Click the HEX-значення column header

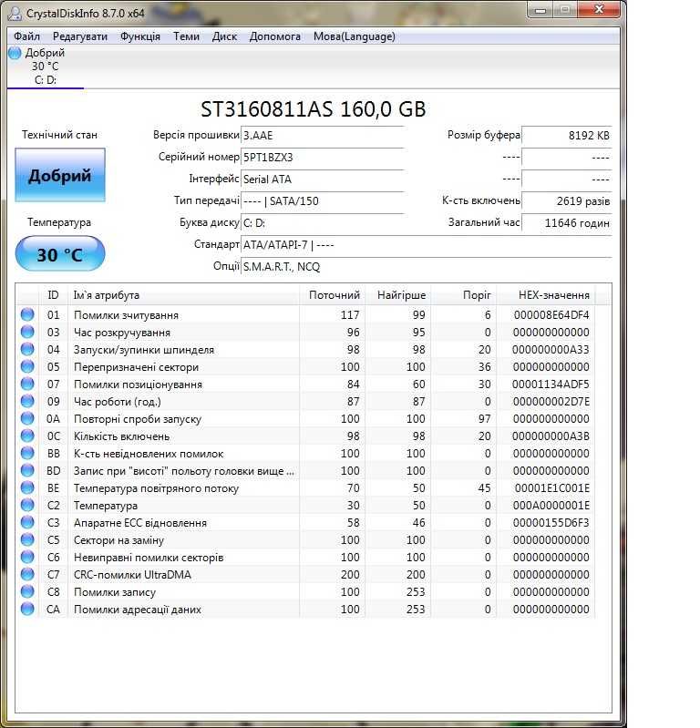click(546, 295)
